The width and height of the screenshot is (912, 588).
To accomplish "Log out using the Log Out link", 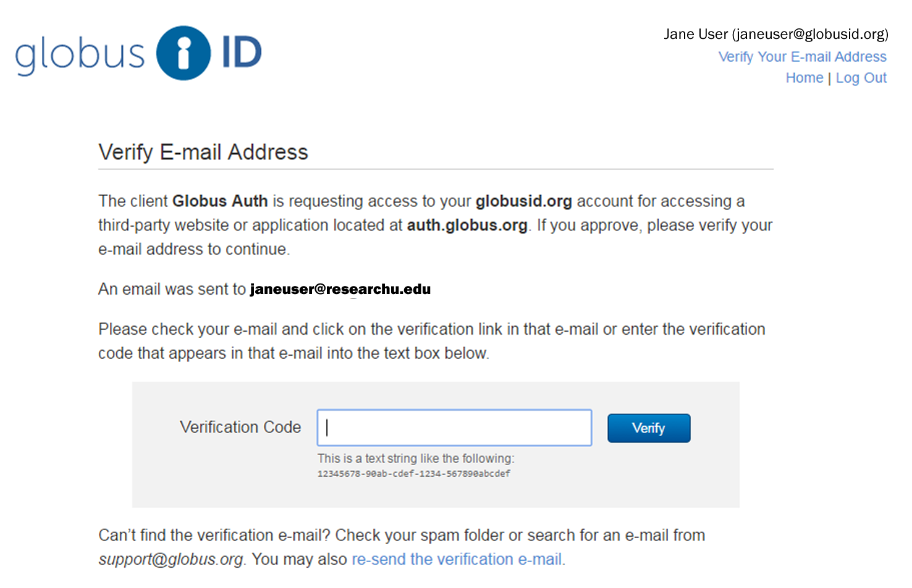I will 861,78.
